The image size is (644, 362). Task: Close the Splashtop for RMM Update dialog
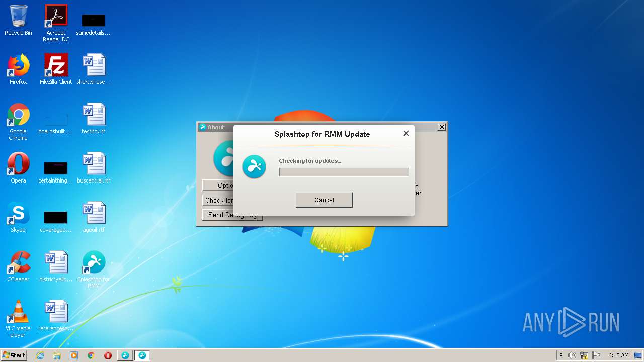tap(406, 133)
